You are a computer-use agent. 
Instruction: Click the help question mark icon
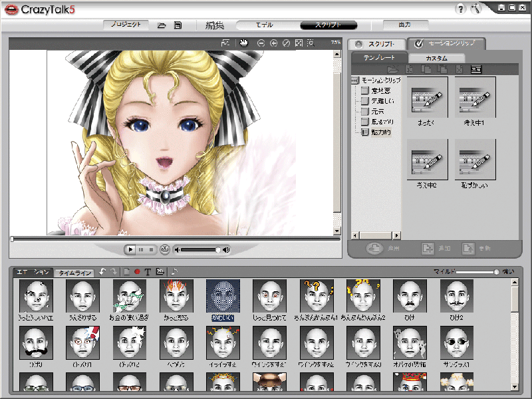460,9
